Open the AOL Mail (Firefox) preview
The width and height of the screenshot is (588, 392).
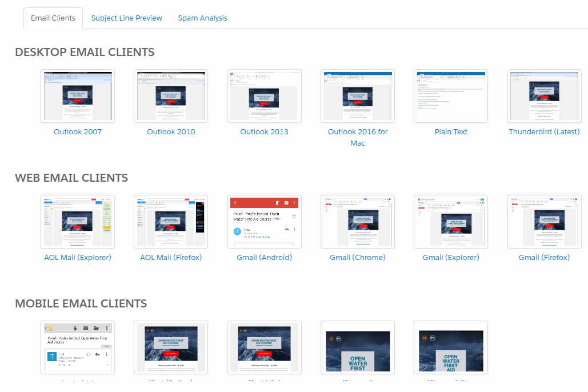point(171,257)
